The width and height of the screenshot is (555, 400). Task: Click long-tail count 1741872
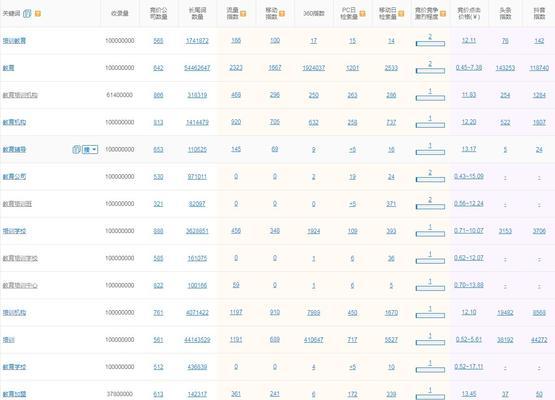coord(197,41)
